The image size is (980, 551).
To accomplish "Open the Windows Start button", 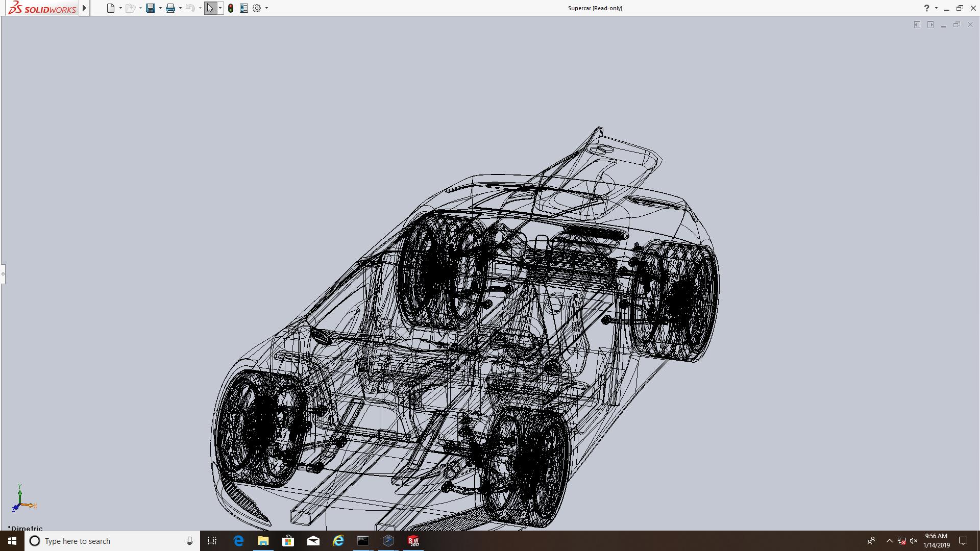I will (12, 541).
